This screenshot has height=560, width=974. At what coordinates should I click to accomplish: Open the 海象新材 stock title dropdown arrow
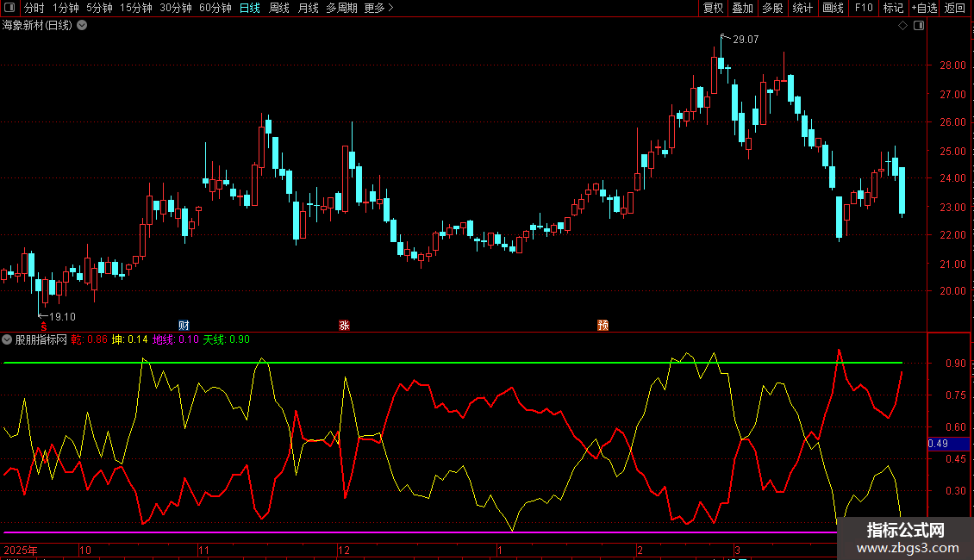(x=82, y=26)
